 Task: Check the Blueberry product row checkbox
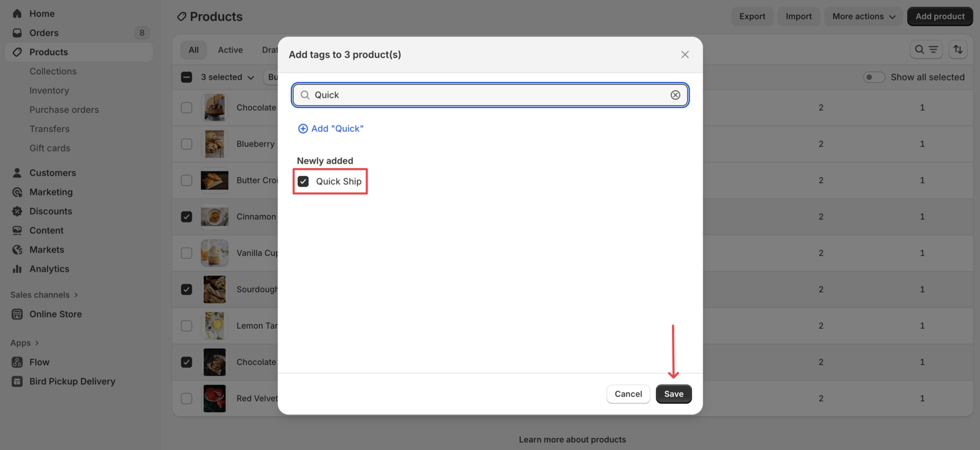(x=187, y=144)
